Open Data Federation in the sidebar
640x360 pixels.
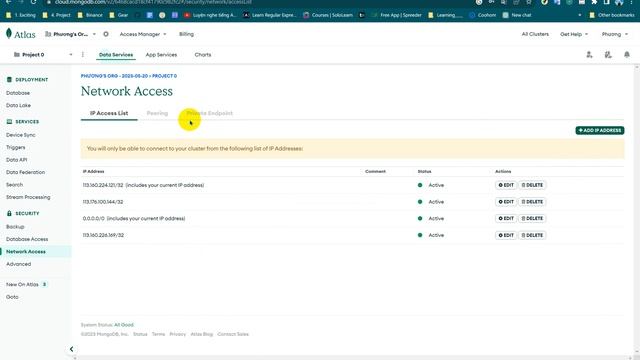click(x=25, y=172)
